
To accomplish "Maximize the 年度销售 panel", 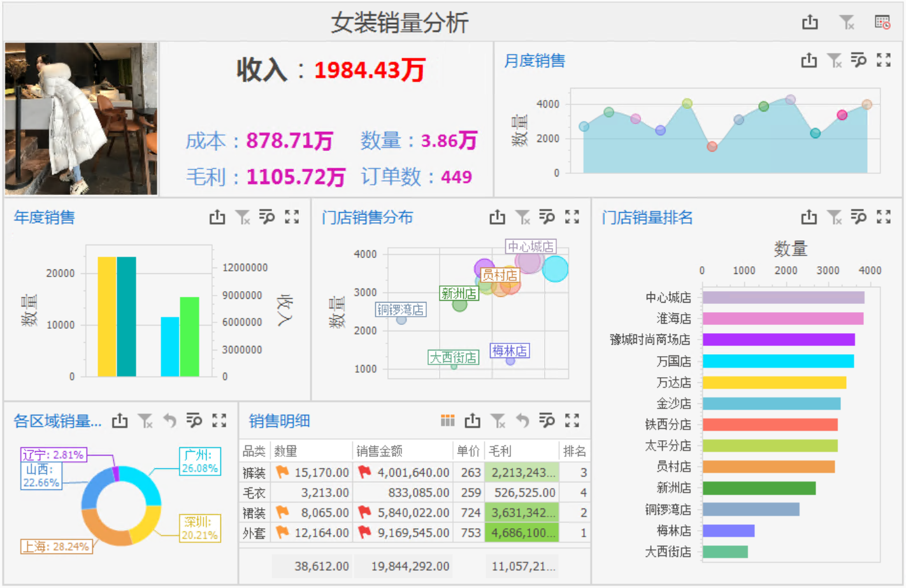I will click(x=292, y=217).
